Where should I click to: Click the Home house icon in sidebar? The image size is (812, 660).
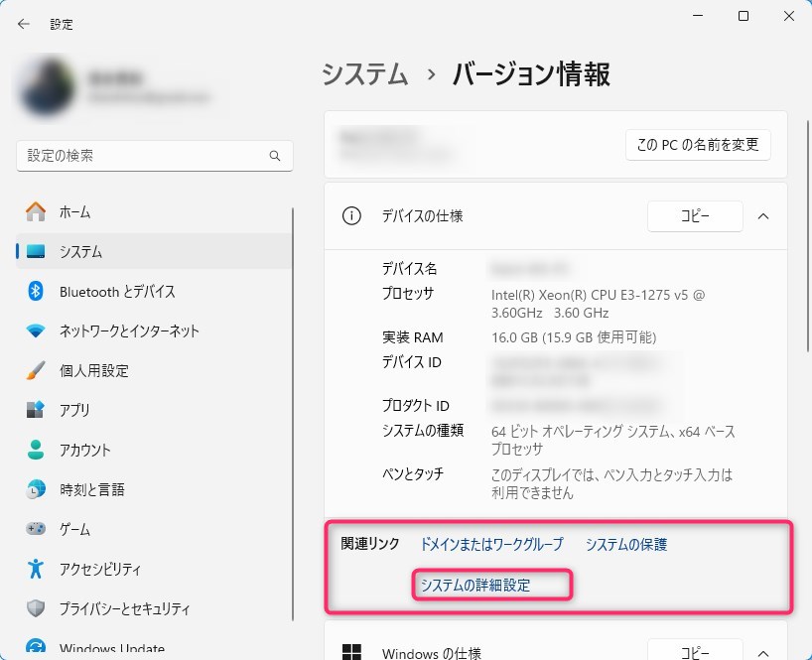(36, 211)
